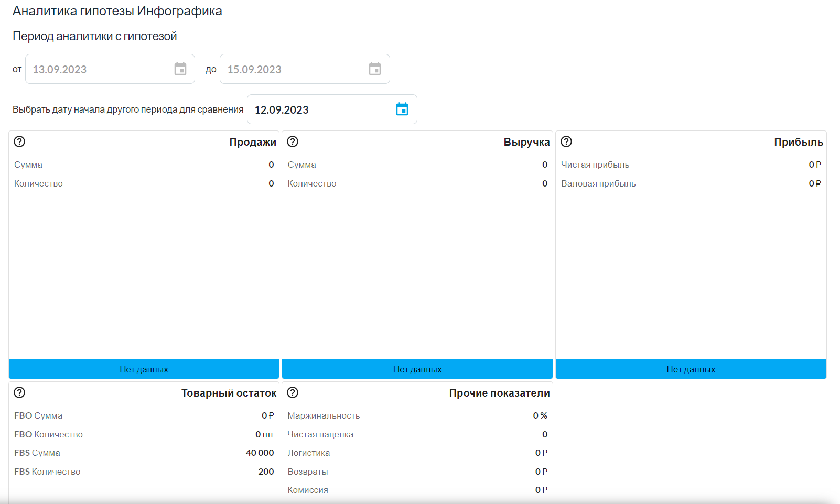The image size is (840, 504).
Task: Click 'Чистая наценка' label
Action: click(x=320, y=434)
